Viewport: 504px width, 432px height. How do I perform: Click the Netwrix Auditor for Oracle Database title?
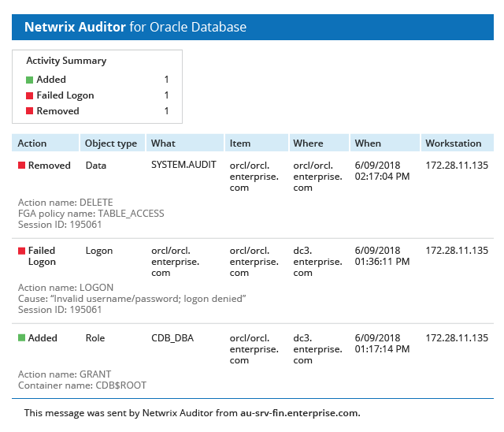tap(135, 27)
